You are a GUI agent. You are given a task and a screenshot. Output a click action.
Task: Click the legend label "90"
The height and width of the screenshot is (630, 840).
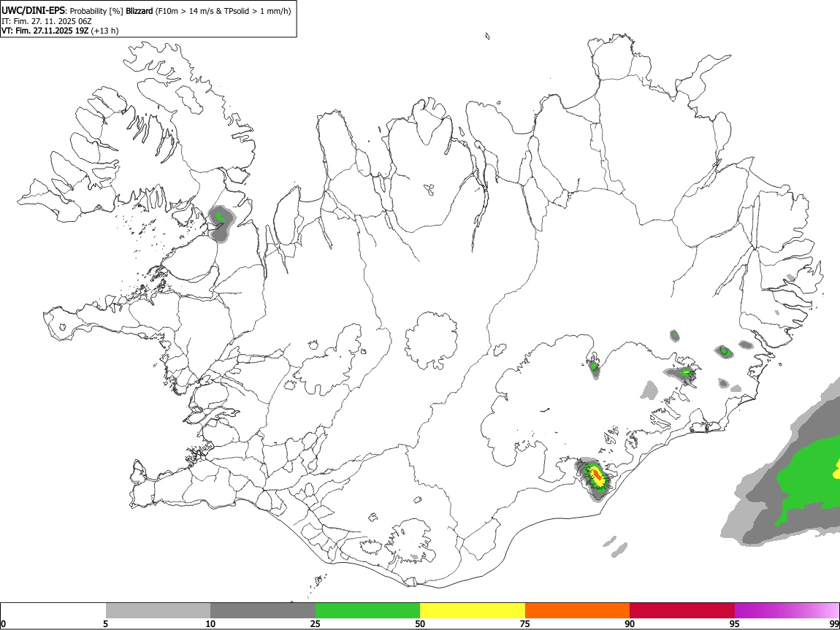coord(630,623)
